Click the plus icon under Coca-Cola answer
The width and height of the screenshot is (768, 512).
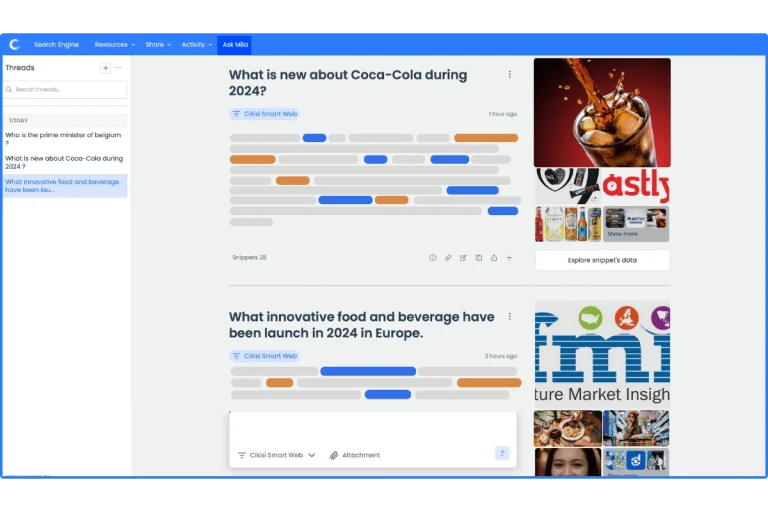coord(509,258)
